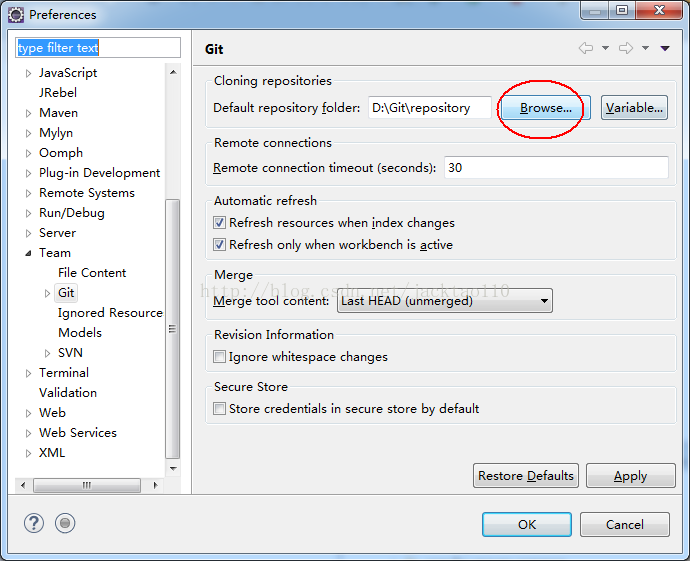Expand the Remote Systems node
The width and height of the screenshot is (690, 561).
tap(29, 193)
